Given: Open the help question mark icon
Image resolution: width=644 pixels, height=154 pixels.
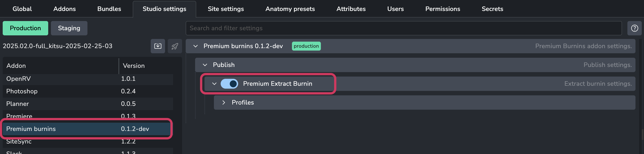Looking at the screenshot, I should pyautogui.click(x=635, y=28).
